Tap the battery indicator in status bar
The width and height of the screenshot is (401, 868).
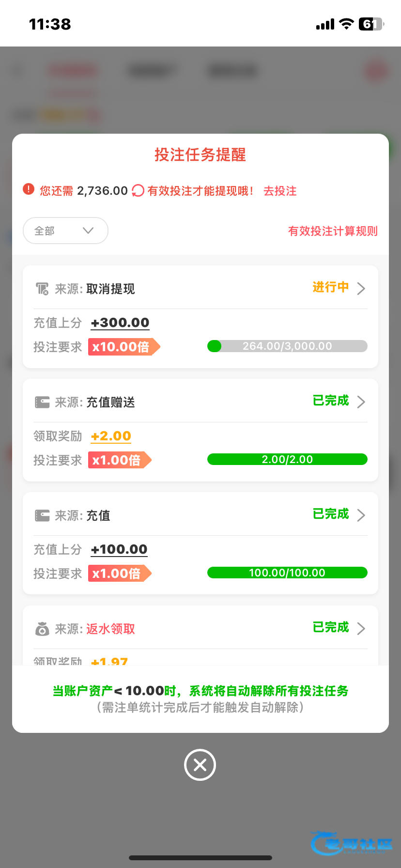tap(371, 24)
